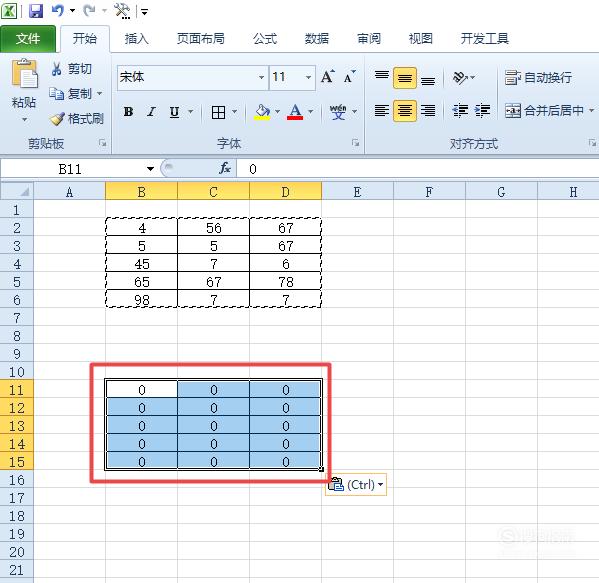Center text horizontally
This screenshot has height=583, width=599.
click(x=405, y=111)
